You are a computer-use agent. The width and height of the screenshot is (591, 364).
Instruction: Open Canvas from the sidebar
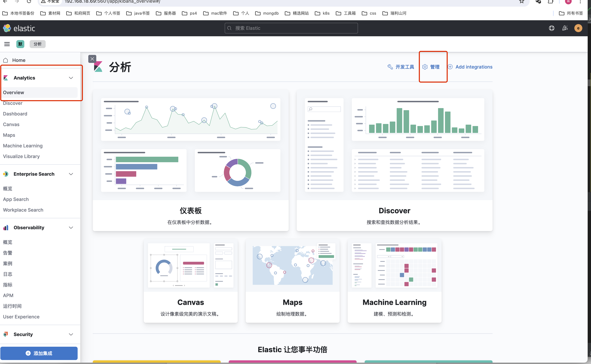click(11, 124)
